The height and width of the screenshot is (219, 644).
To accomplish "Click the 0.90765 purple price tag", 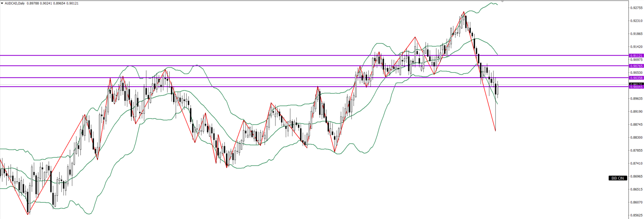I will pyautogui.click(x=636, y=66).
